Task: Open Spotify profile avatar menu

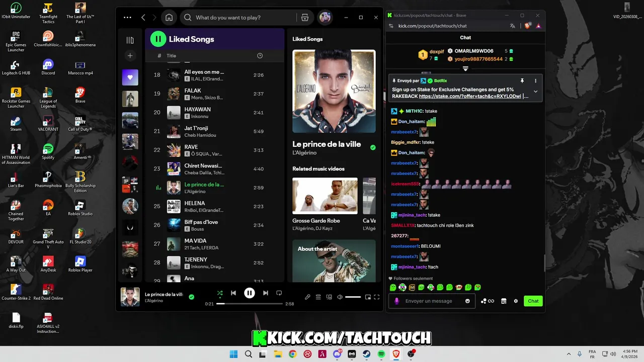Action: [x=325, y=18]
